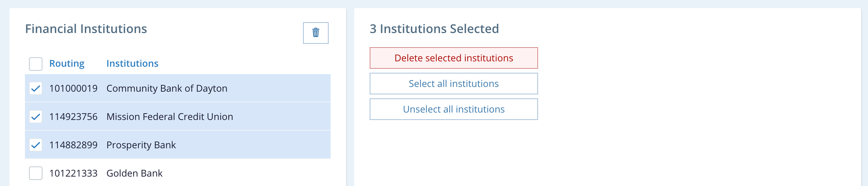Check the Golden Bank checkbox
The width and height of the screenshot is (868, 186).
tap(36, 173)
